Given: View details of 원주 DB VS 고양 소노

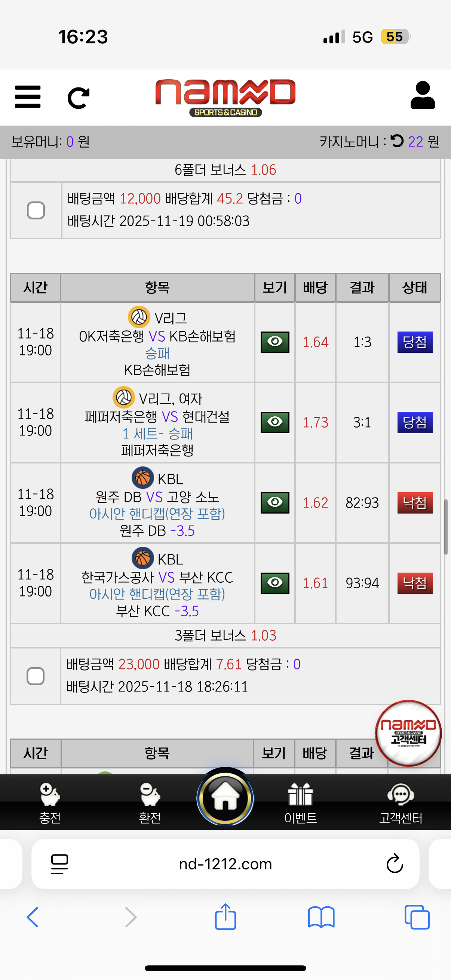Looking at the screenshot, I should (275, 503).
